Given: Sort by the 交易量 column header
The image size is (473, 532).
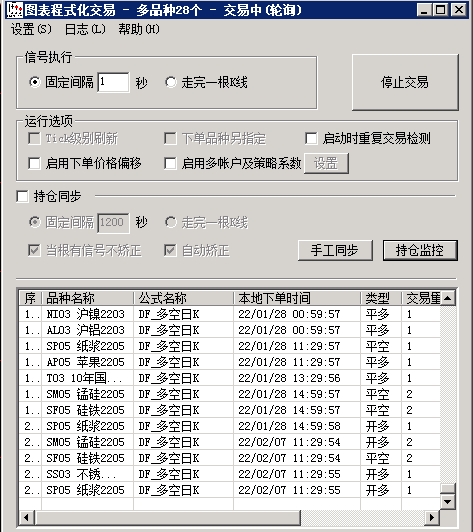Looking at the screenshot, I should 421,298.
